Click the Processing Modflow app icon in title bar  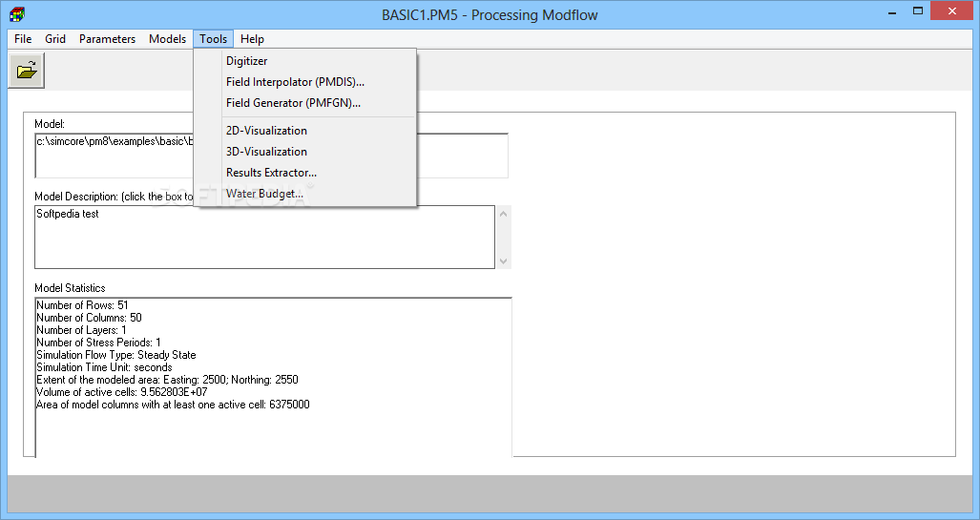17,13
